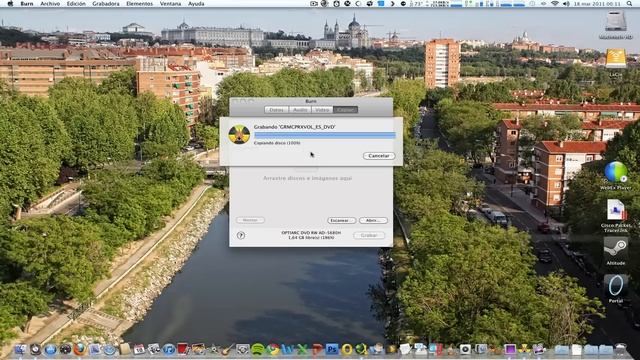Open Microsoft Excel from the Dock
This screenshot has height=360, width=640.
click(x=302, y=349)
